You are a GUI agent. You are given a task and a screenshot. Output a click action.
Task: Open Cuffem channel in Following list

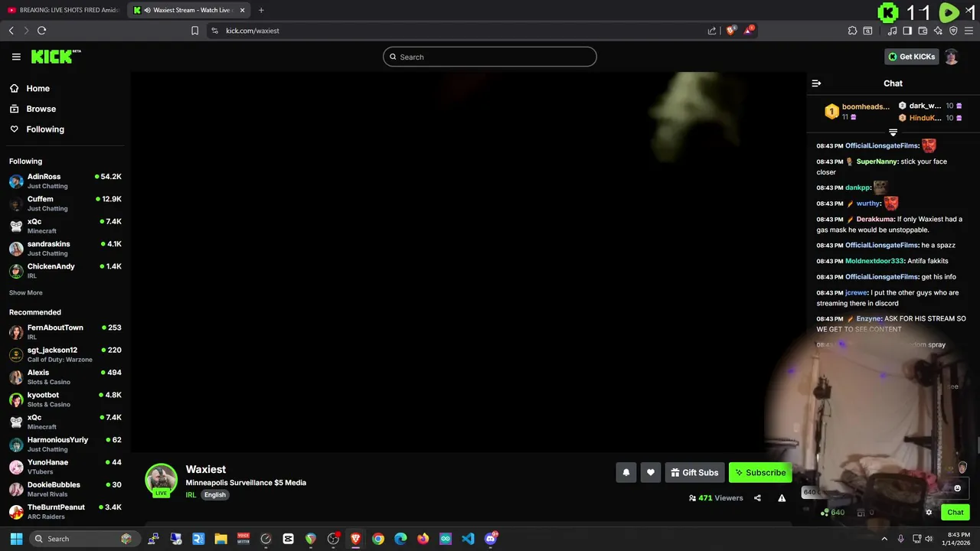click(x=65, y=204)
